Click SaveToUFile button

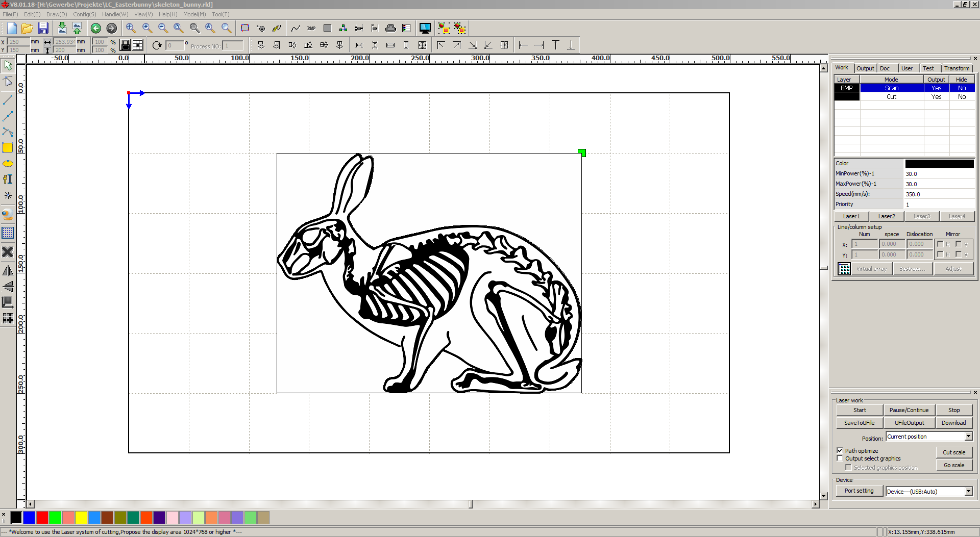[x=860, y=423]
